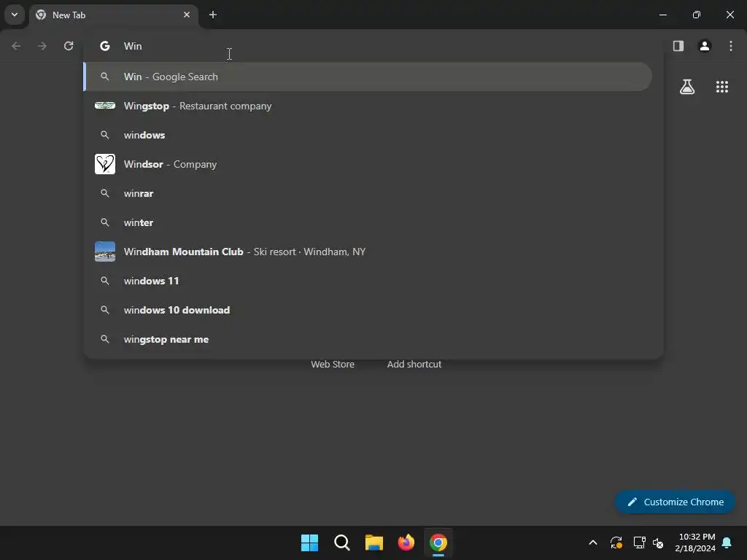Click the sync update tray icon
This screenshot has width=747, height=560.
point(616,542)
